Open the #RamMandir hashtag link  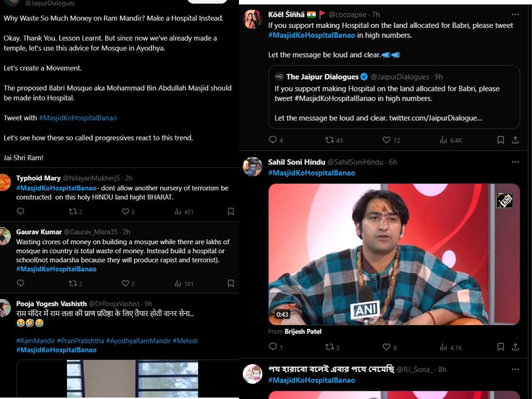click(35, 341)
